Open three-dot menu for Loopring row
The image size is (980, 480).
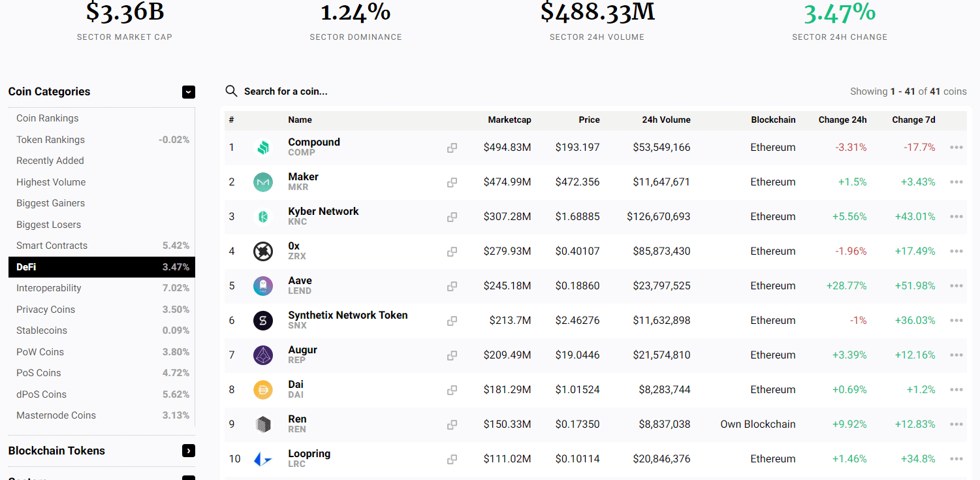956,459
